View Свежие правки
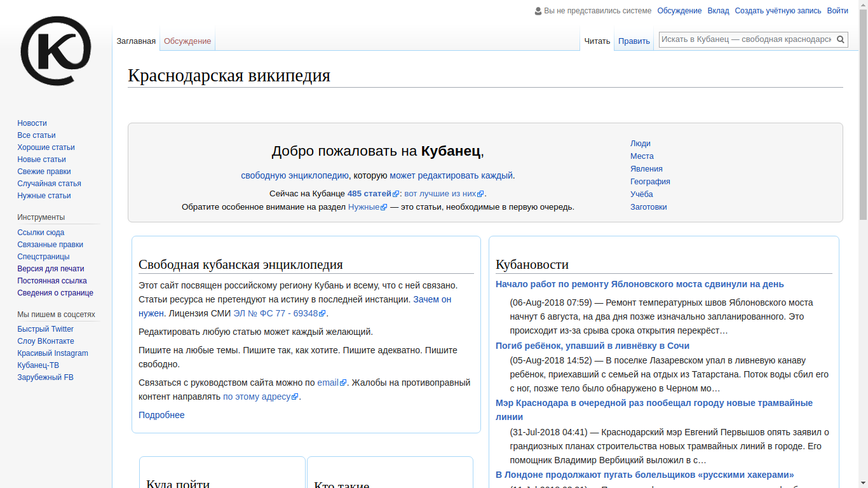This screenshot has width=868, height=488. pos(44,172)
